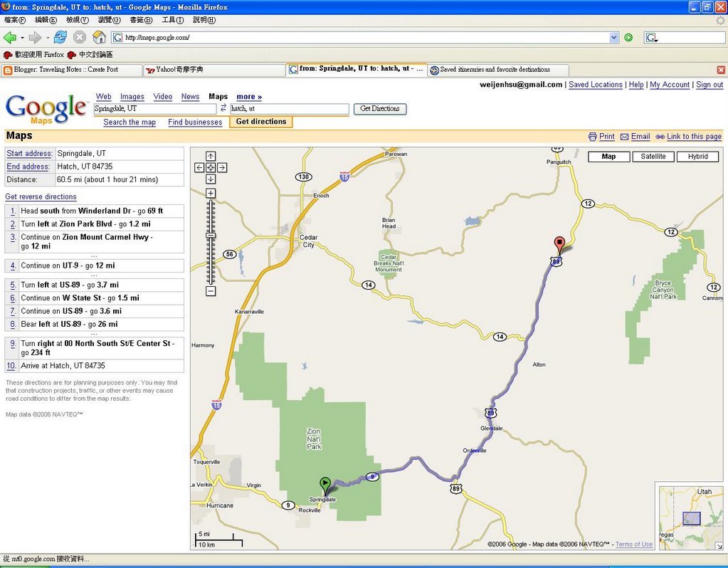Select the Get directions tab
The width and height of the screenshot is (728, 568).
(x=261, y=122)
